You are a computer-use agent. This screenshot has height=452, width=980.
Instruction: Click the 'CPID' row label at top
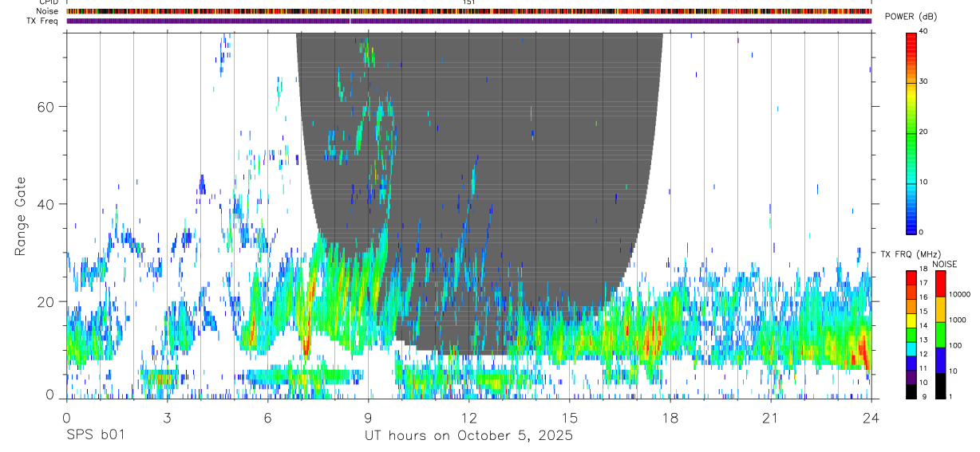[49, 2]
